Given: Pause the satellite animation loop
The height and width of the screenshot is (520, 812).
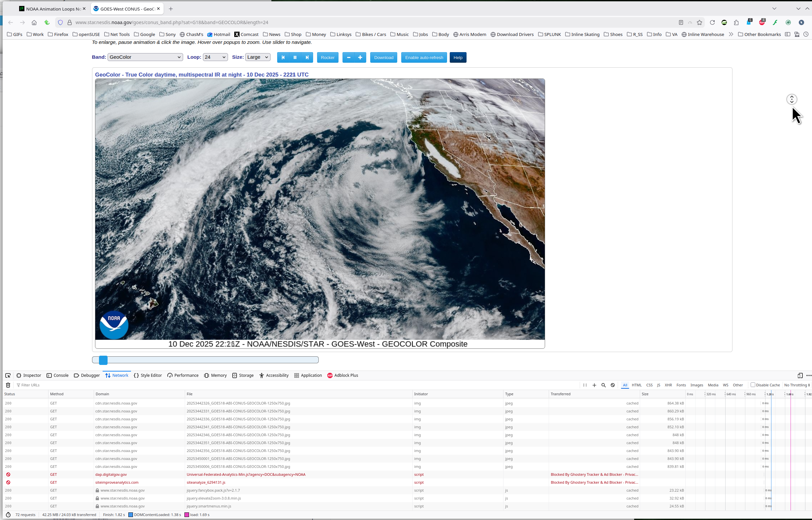Looking at the screenshot, I should 295,57.
